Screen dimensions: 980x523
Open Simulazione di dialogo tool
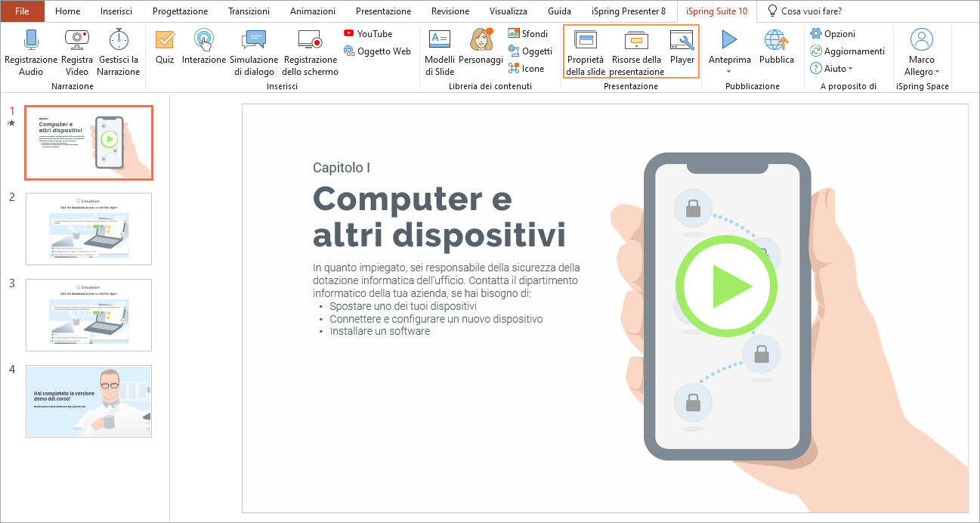(254, 40)
